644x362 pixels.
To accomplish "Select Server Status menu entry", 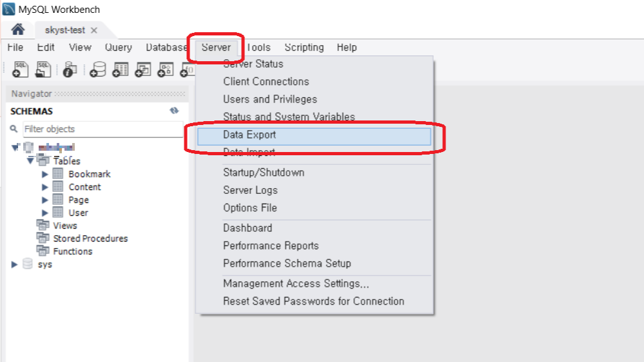I will click(x=314, y=64).
